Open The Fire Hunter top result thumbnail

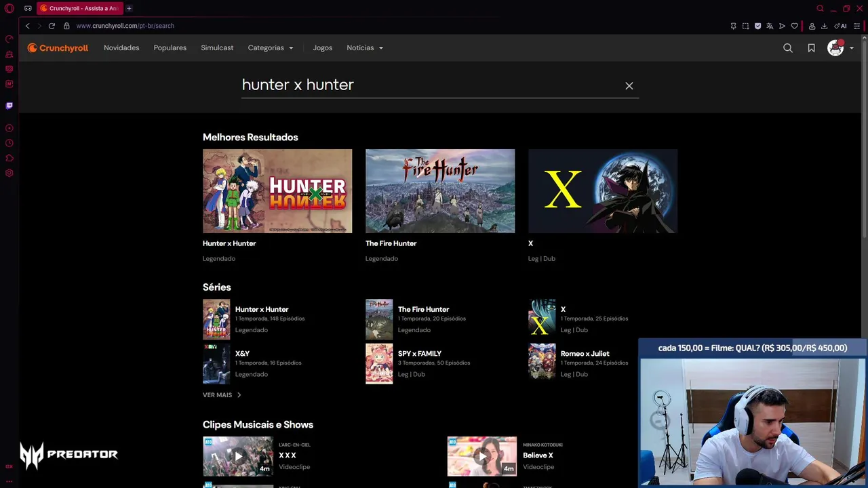(x=440, y=191)
